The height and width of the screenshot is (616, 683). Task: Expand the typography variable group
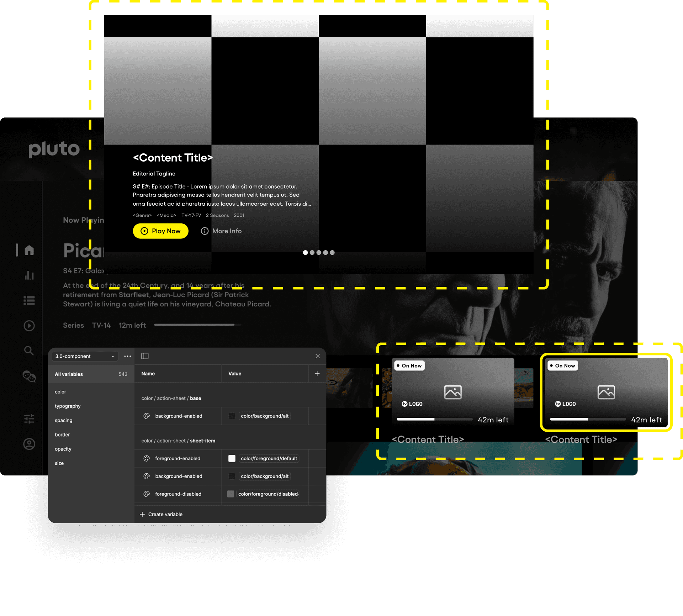(x=67, y=406)
